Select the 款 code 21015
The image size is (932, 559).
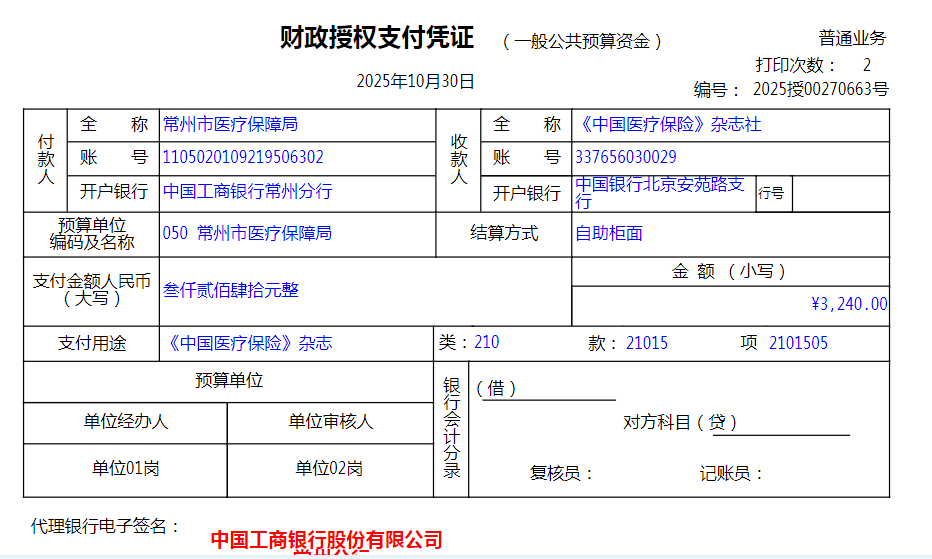647,344
